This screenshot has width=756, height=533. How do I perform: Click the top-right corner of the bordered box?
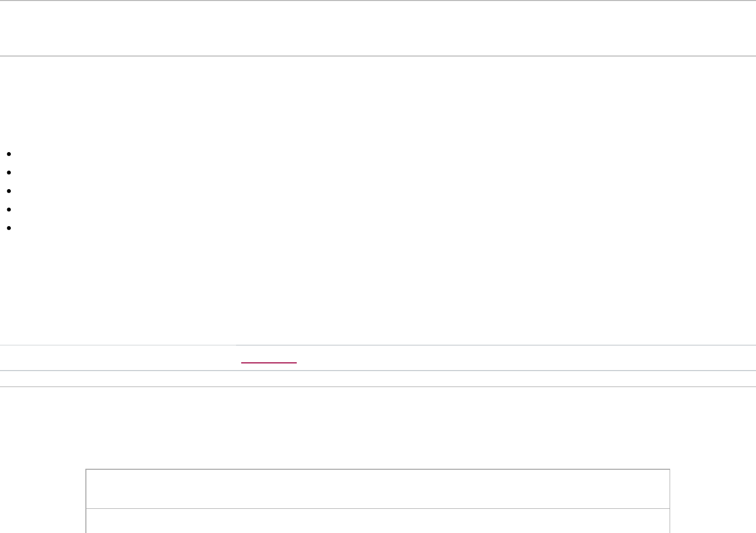(x=670, y=469)
